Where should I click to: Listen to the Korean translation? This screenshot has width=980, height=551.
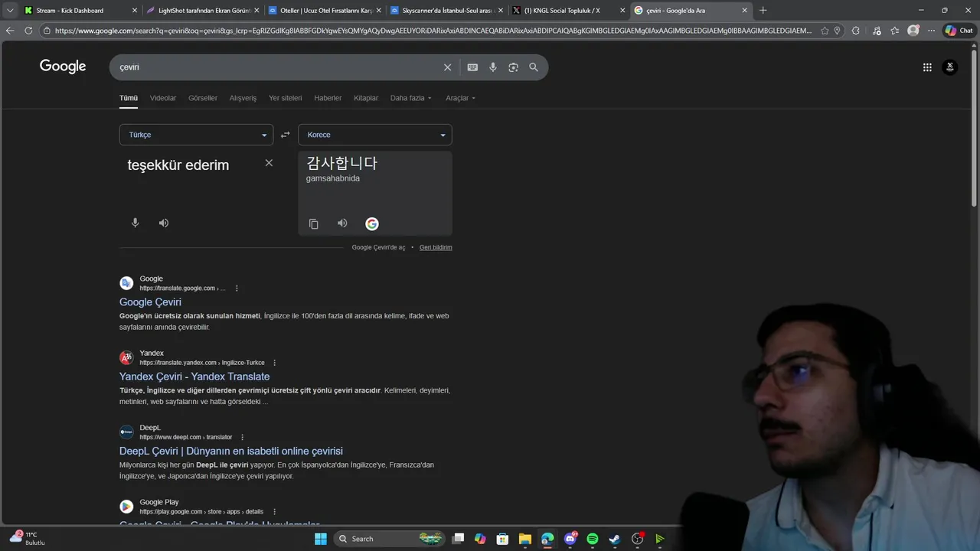click(342, 223)
